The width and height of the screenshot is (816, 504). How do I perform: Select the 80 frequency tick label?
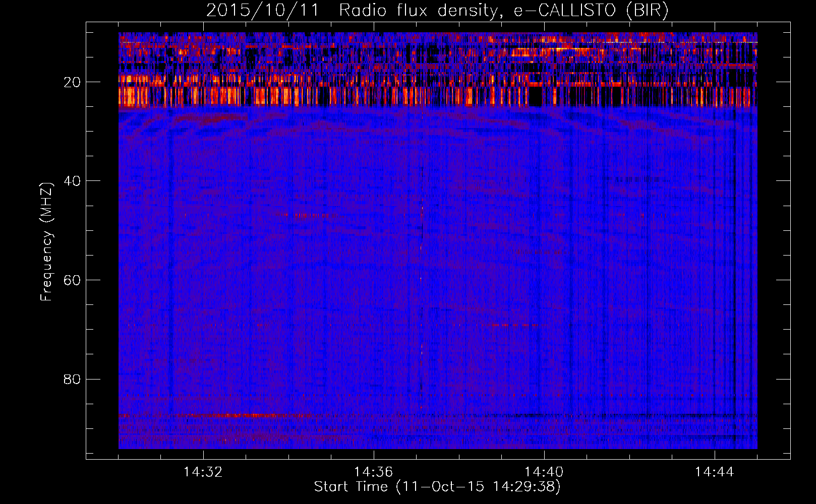pyautogui.click(x=72, y=379)
